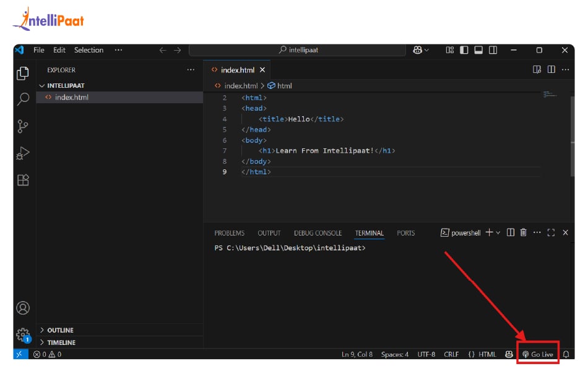
Task: Open Explorer views and more actions
Action: pyautogui.click(x=191, y=70)
